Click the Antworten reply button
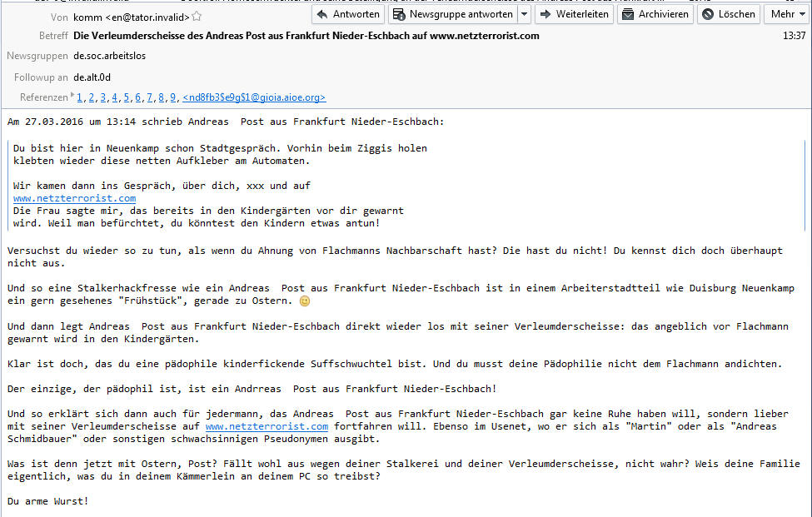The height and width of the screenshot is (517, 812). click(x=348, y=14)
